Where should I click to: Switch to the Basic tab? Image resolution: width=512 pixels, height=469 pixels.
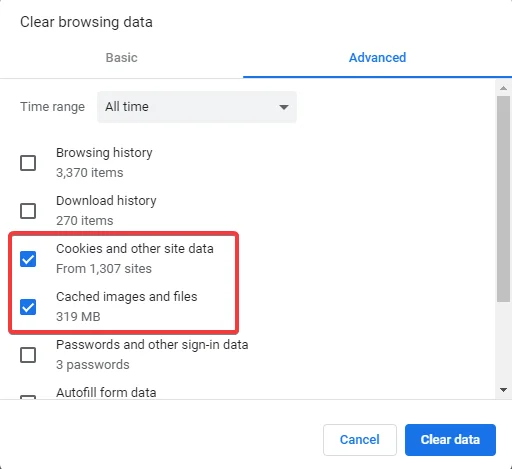pyautogui.click(x=121, y=58)
